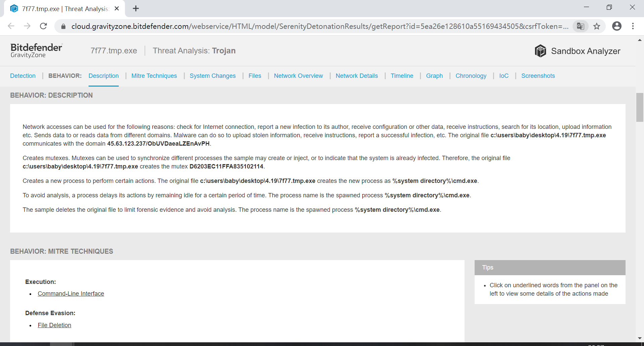
Task: Restore down the browser window
Action: 609,7
